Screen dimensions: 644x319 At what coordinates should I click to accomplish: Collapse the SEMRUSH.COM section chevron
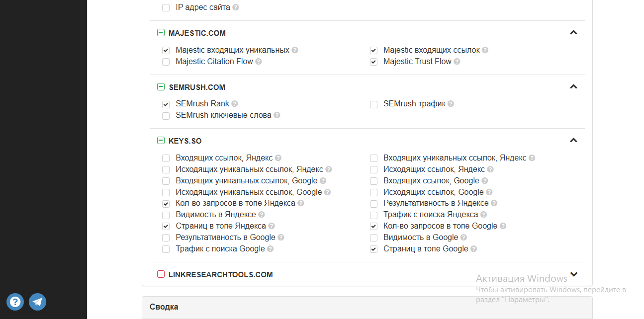573,87
